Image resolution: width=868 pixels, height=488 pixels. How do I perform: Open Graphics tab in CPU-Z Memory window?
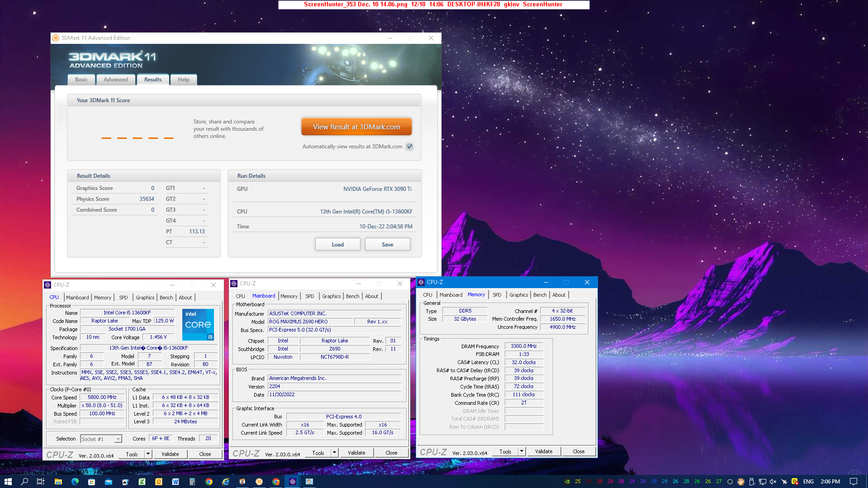click(518, 295)
